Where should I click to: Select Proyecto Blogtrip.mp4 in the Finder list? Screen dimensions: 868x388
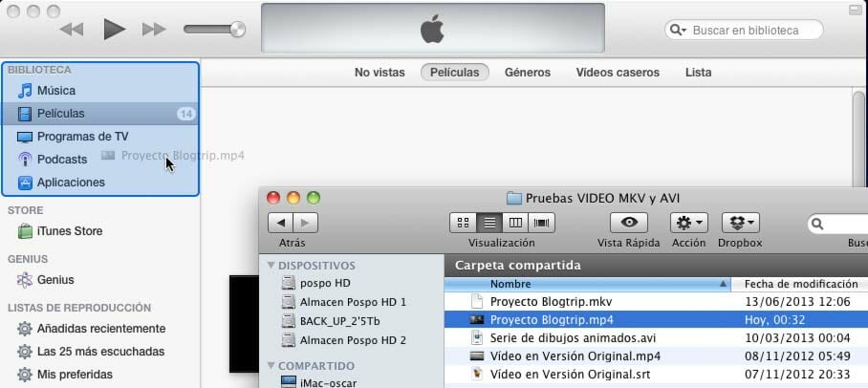click(x=656, y=320)
